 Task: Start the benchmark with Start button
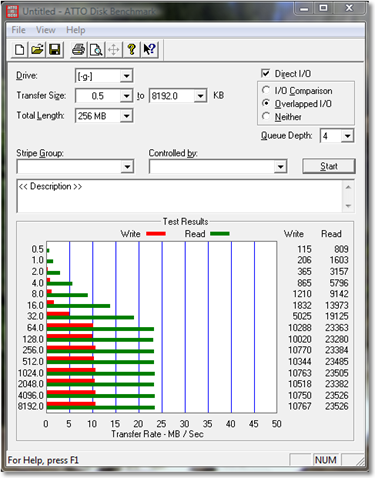[x=329, y=166]
